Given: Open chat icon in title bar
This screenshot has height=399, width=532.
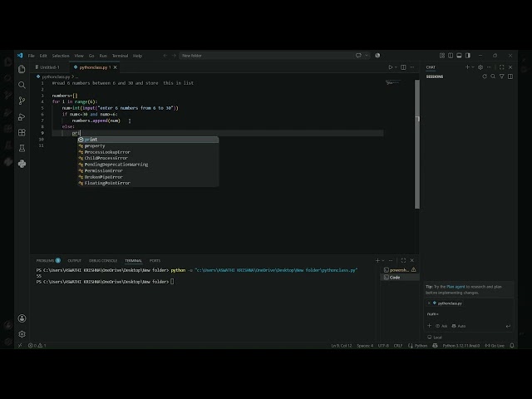Looking at the screenshot, I should (358, 56).
